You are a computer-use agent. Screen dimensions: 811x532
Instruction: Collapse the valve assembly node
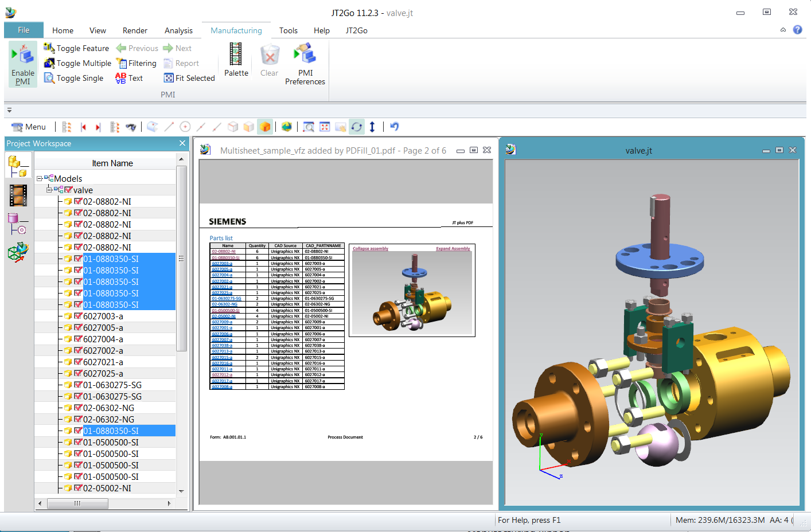(49, 190)
